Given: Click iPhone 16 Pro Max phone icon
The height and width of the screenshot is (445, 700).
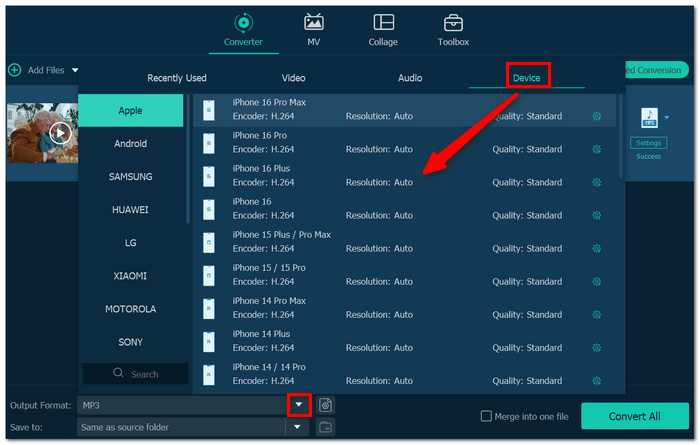Looking at the screenshot, I should 208,110.
